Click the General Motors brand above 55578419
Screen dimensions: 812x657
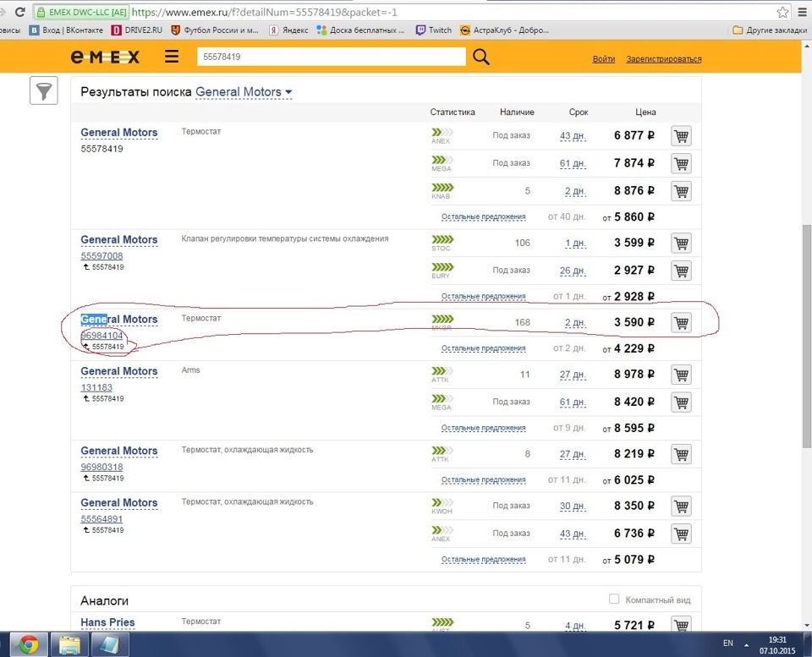pos(119,133)
